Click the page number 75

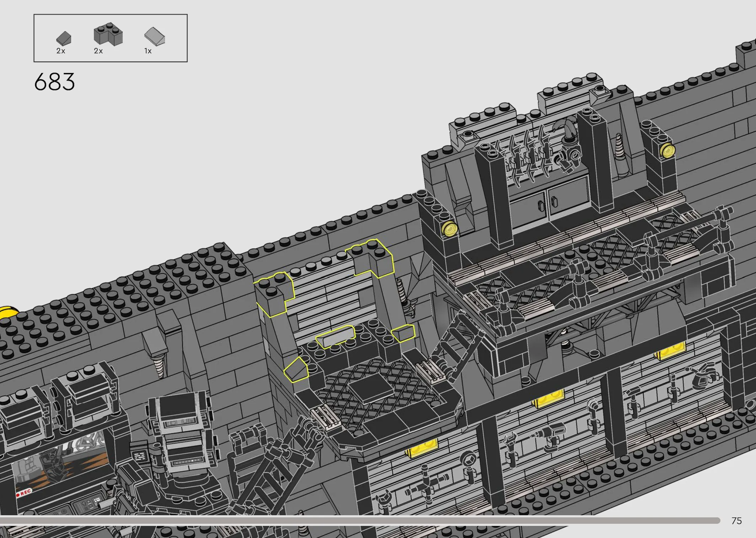click(x=736, y=521)
